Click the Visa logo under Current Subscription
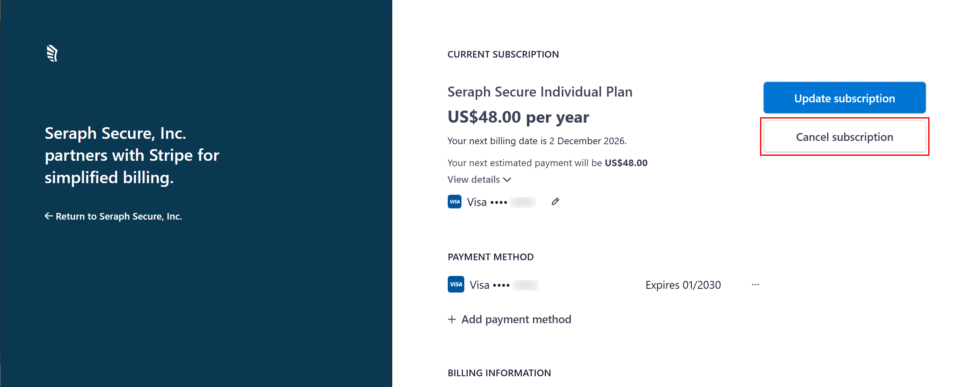980x387 pixels. pyautogui.click(x=454, y=202)
